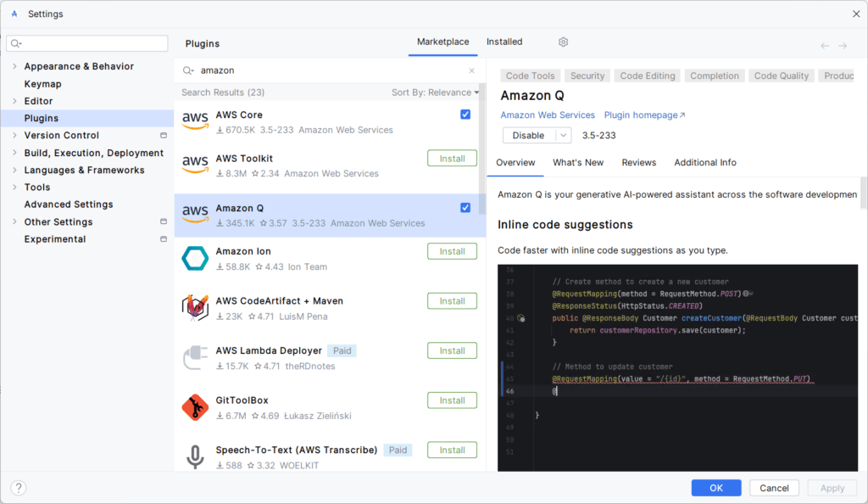Click the Other Settings project-level marker icon
The height and width of the screenshot is (504, 868).
pyautogui.click(x=164, y=221)
